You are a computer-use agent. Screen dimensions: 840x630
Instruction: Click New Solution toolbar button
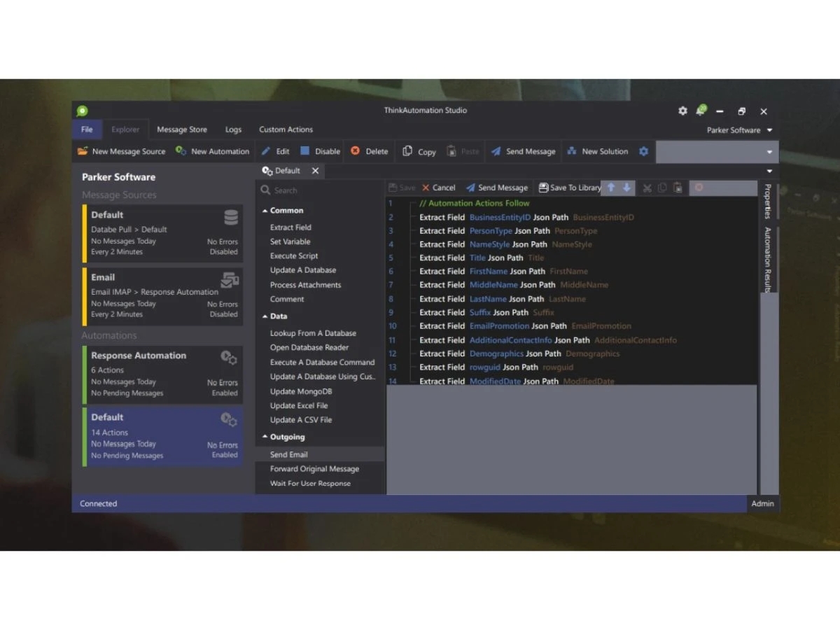coord(597,151)
